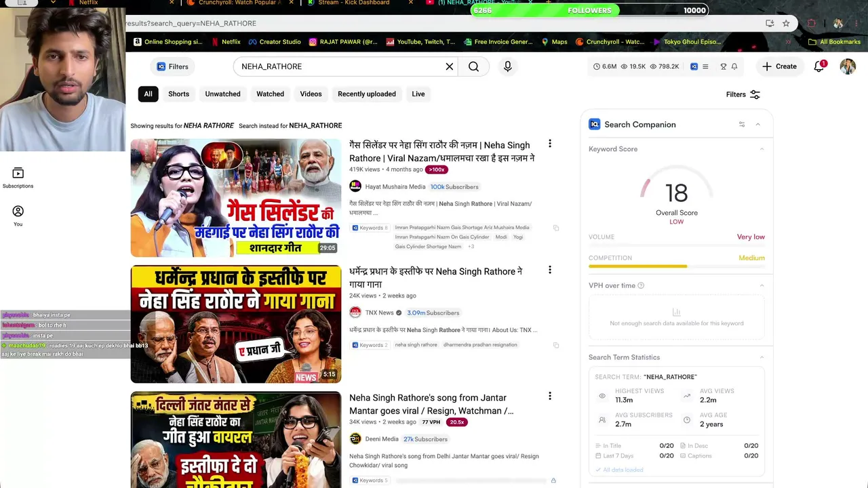The width and height of the screenshot is (868, 488).
Task: Click the install app icon in address bar
Action: (770, 23)
